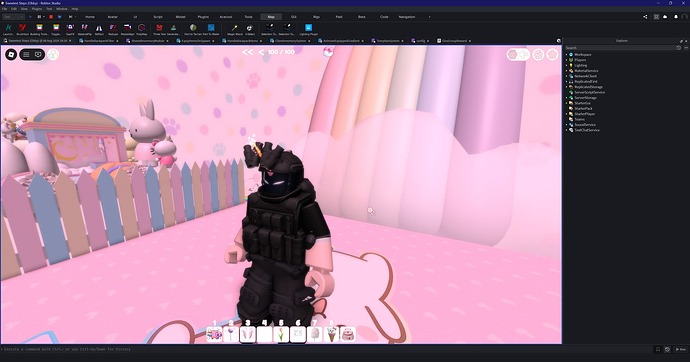Expand the MaterialService node
This screenshot has height=362, width=690.
tap(567, 71)
